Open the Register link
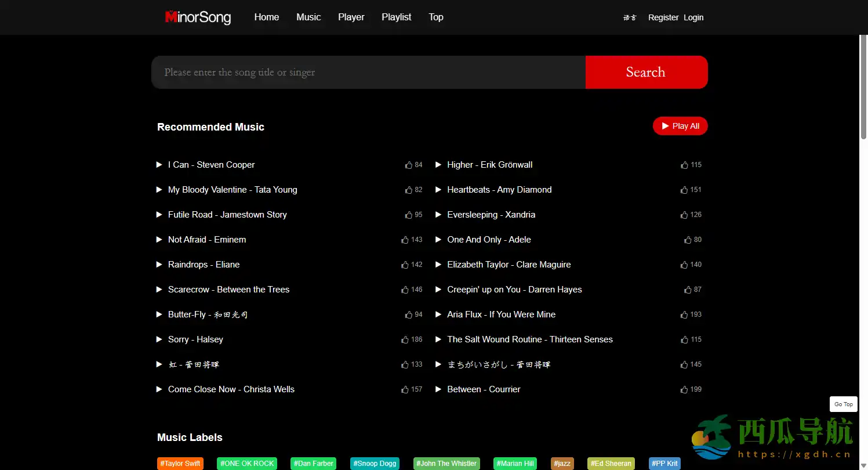Image resolution: width=868 pixels, height=470 pixels. pos(663,17)
